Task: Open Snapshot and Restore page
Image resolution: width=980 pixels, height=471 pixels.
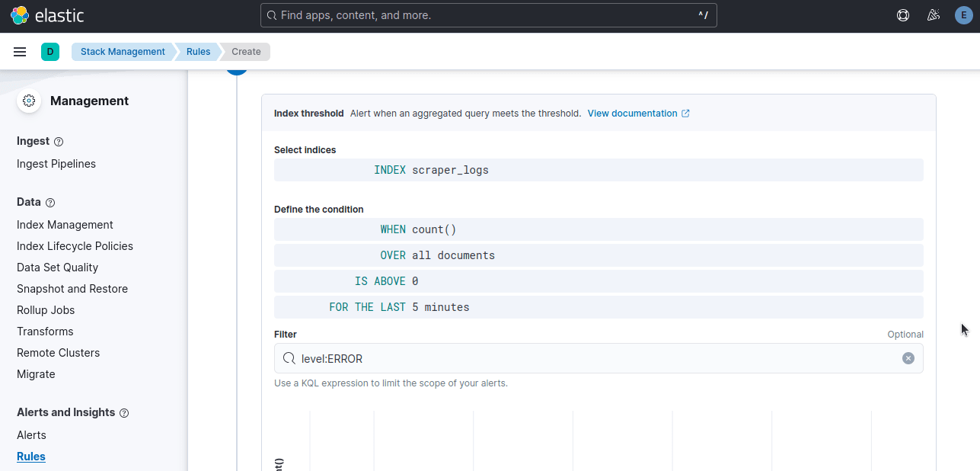Action: (x=72, y=289)
